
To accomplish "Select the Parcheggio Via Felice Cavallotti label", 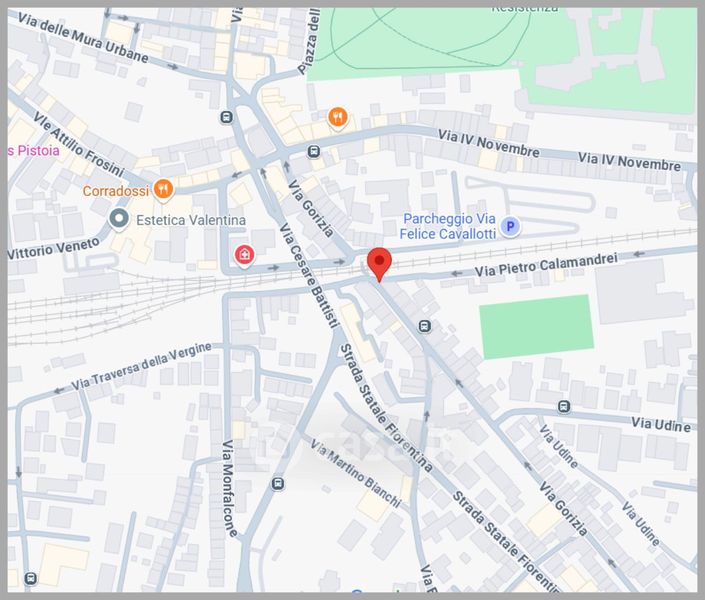I will [x=448, y=226].
